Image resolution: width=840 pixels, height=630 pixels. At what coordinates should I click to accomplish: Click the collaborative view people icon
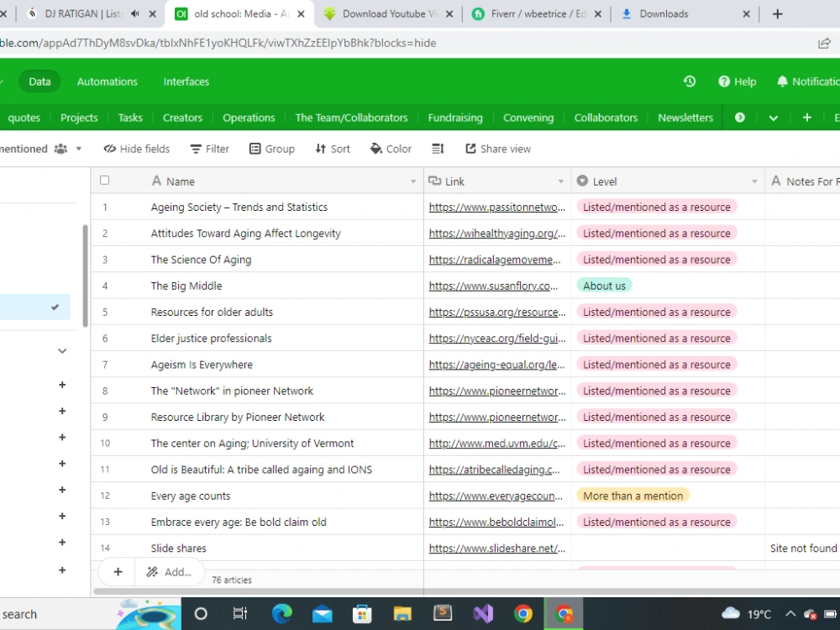(x=60, y=149)
